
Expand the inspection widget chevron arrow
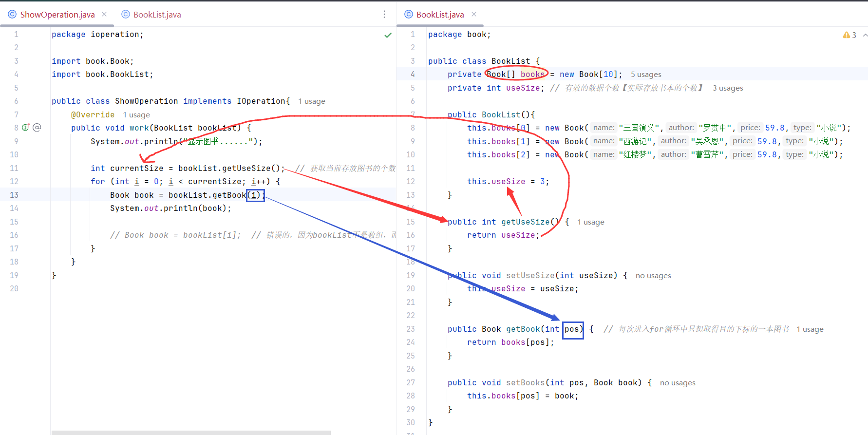click(865, 35)
